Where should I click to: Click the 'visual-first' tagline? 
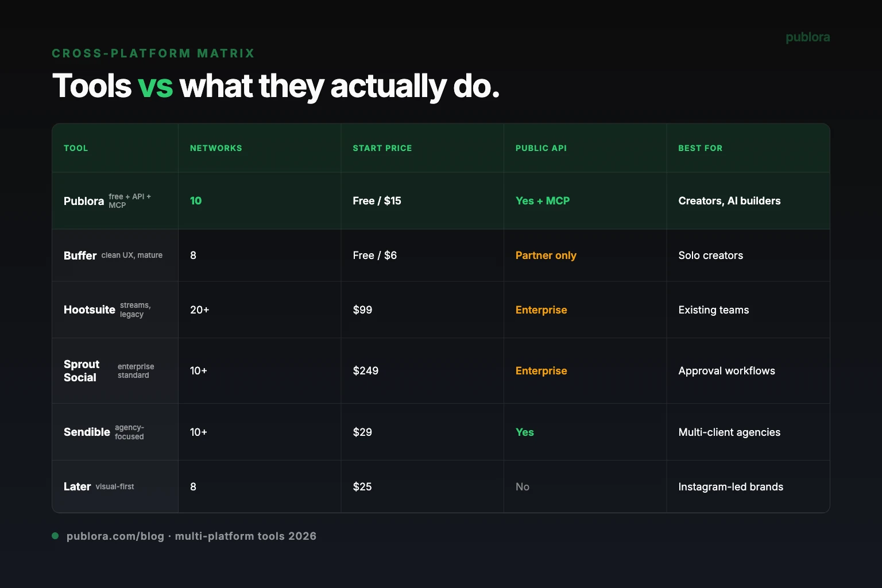[115, 487]
